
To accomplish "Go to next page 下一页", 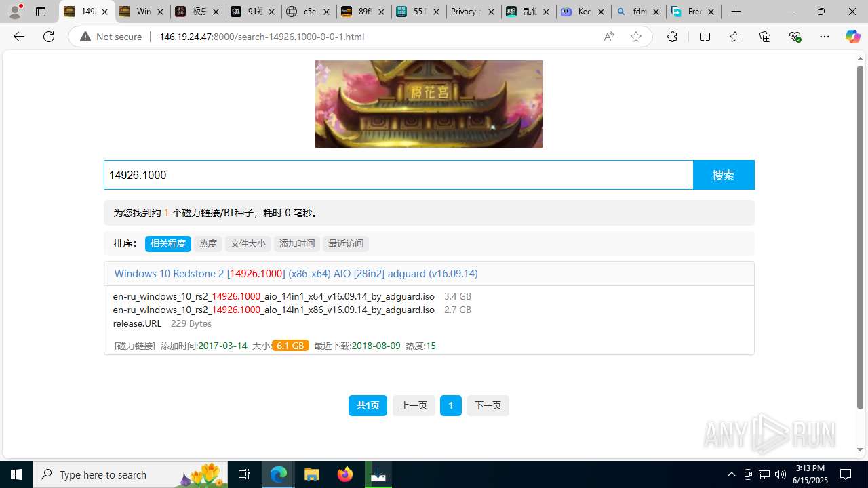I will 488,405.
